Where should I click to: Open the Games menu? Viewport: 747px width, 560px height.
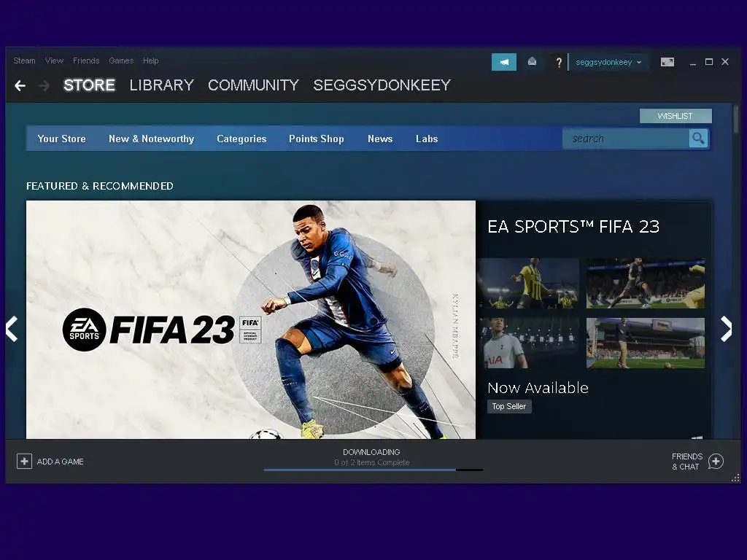click(x=121, y=61)
